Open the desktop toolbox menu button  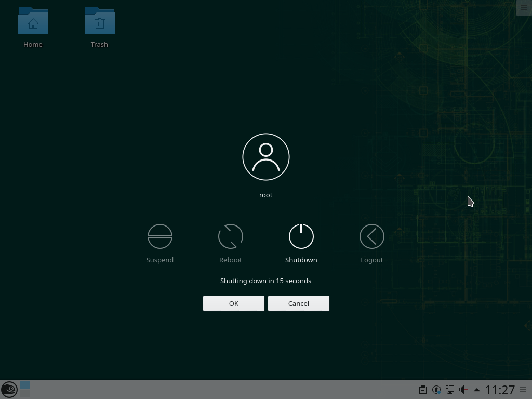point(524,8)
